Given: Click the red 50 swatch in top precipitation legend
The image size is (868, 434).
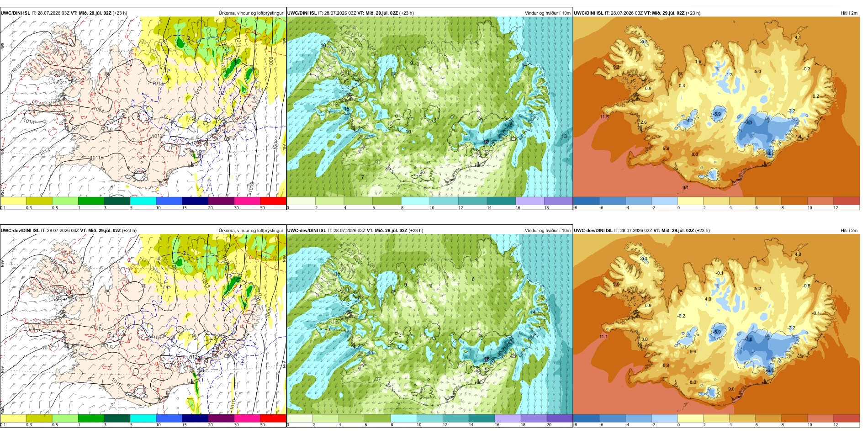Looking at the screenshot, I should [273, 201].
